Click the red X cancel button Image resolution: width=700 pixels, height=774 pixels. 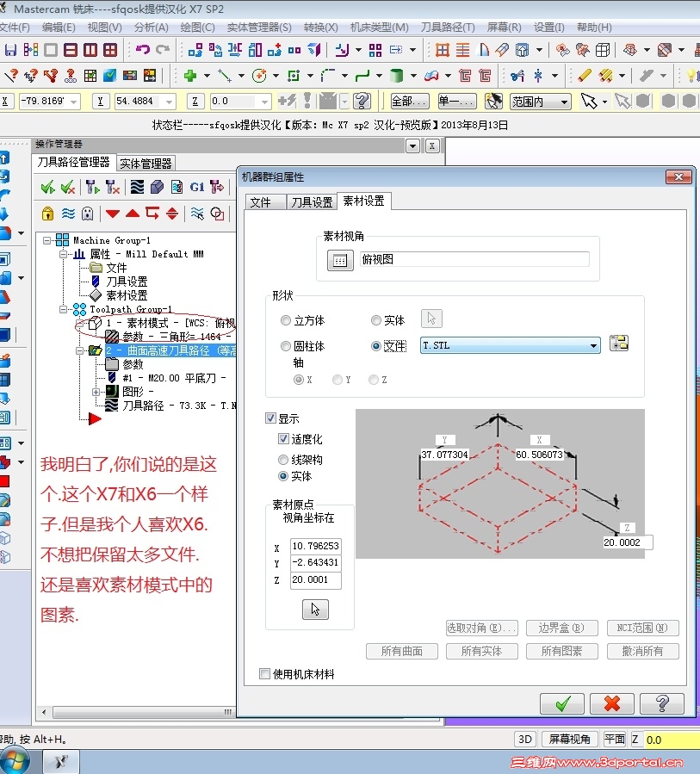[x=612, y=703]
